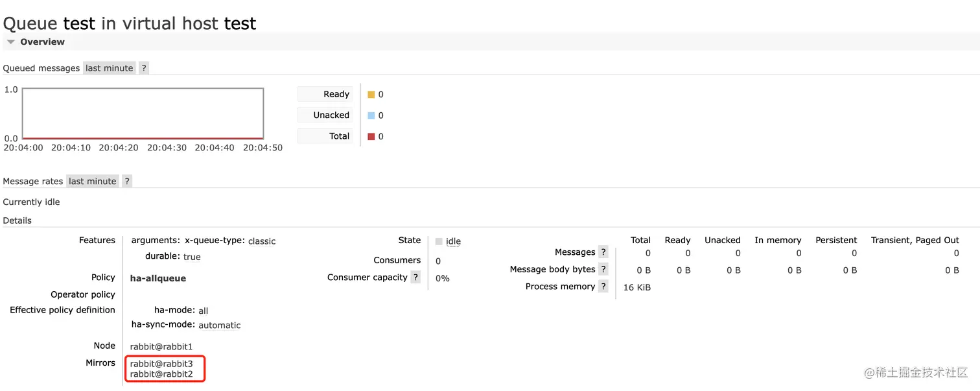
Task: Click the red Total color swatch
Action: 371,137
